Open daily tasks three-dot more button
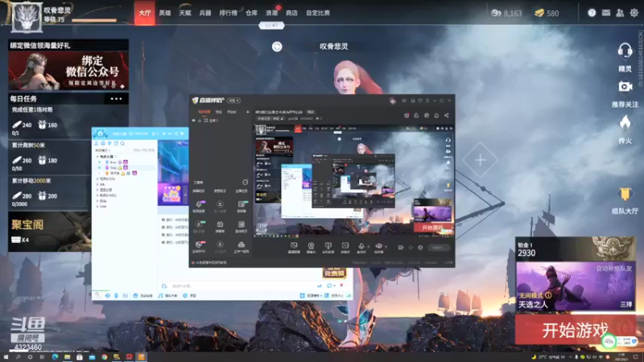This screenshot has height=362, width=644. 116,99
